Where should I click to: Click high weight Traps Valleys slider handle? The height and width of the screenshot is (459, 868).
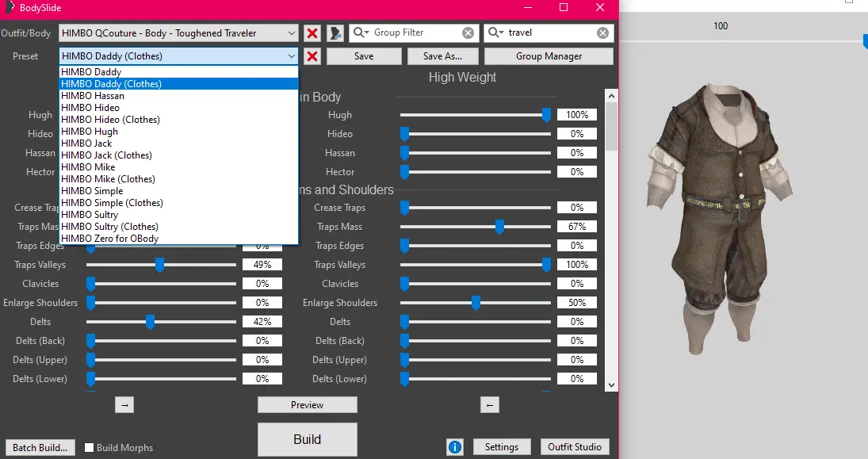(546, 265)
